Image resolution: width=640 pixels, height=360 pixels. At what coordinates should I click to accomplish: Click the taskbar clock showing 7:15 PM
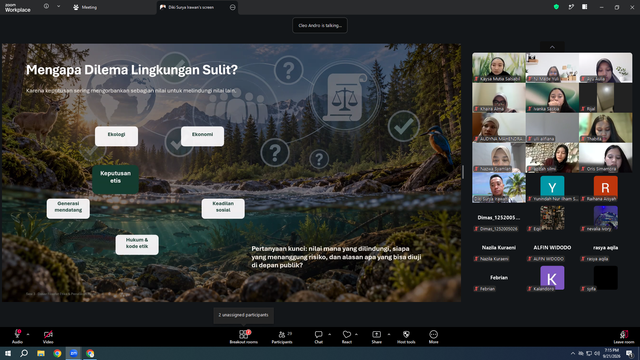click(612, 353)
